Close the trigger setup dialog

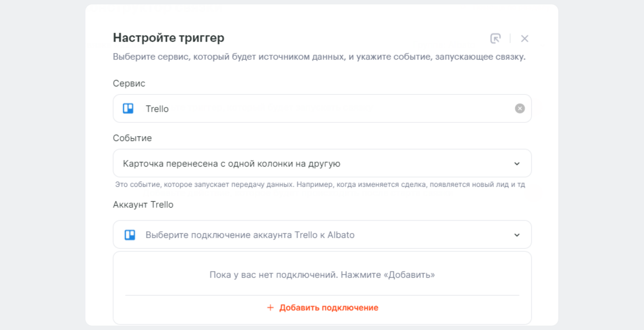tap(524, 39)
